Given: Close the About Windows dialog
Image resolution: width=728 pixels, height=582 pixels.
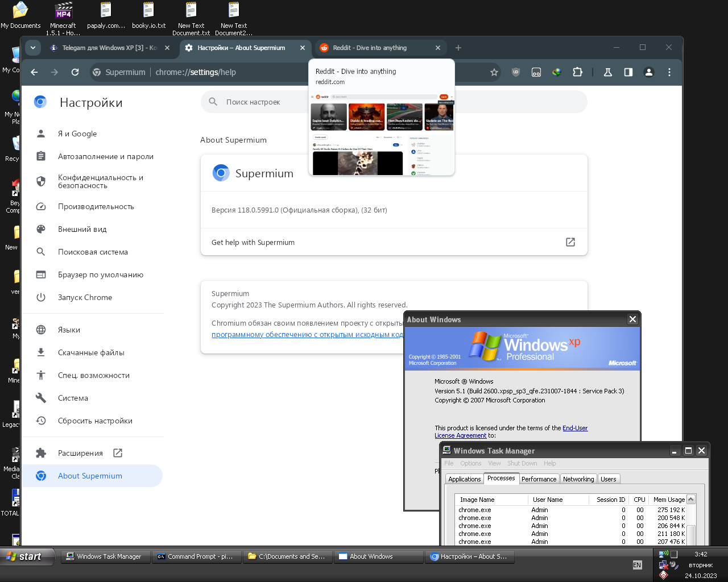Looking at the screenshot, I should pyautogui.click(x=632, y=319).
